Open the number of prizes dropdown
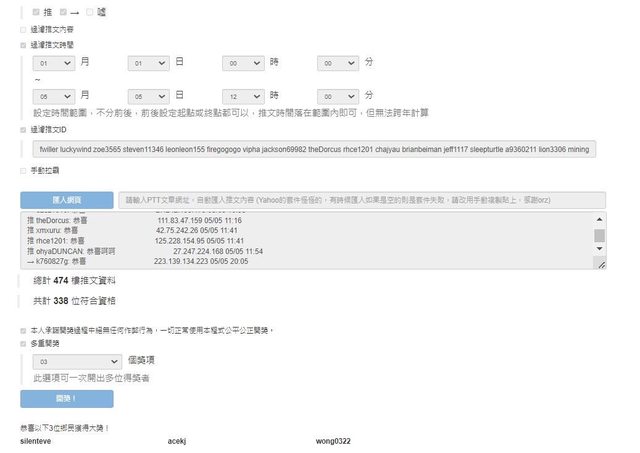Viewport: 640px width, 453px height. 76,362
